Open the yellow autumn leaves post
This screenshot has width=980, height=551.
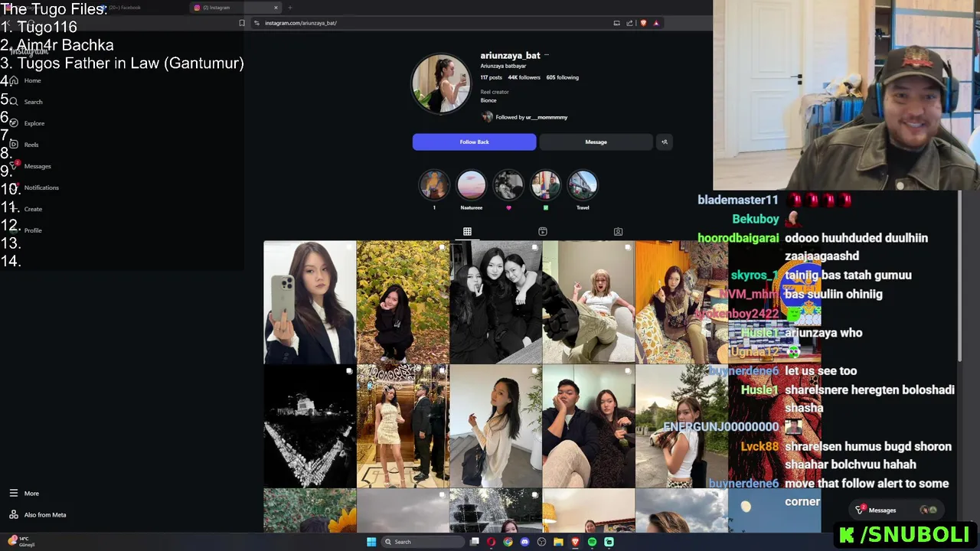coord(403,302)
